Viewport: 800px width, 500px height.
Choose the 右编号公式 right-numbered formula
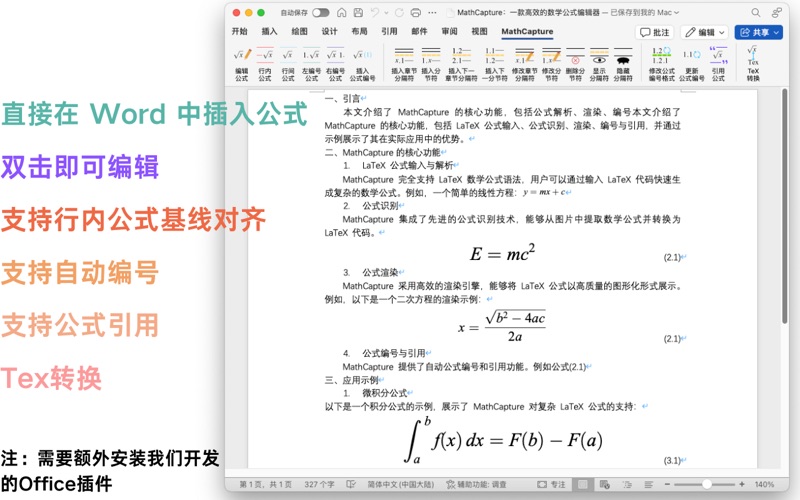[x=335, y=64]
